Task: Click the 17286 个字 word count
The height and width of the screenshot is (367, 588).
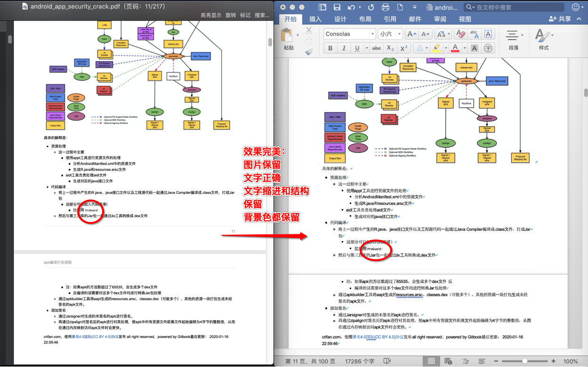Action: [359, 361]
